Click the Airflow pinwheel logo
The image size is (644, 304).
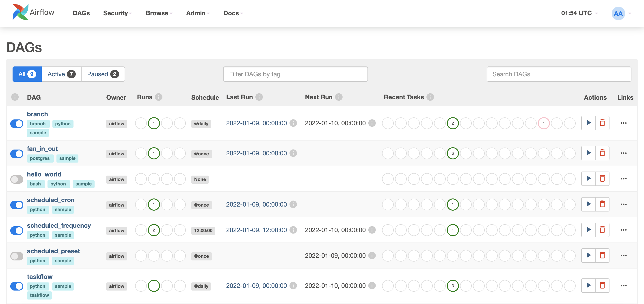(x=20, y=12)
